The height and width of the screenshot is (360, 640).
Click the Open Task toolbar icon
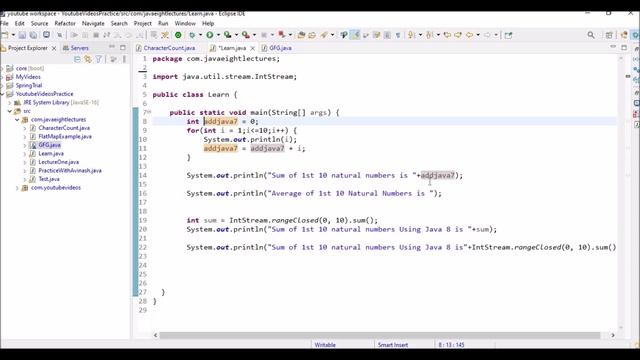pyautogui.click(x=312, y=35)
